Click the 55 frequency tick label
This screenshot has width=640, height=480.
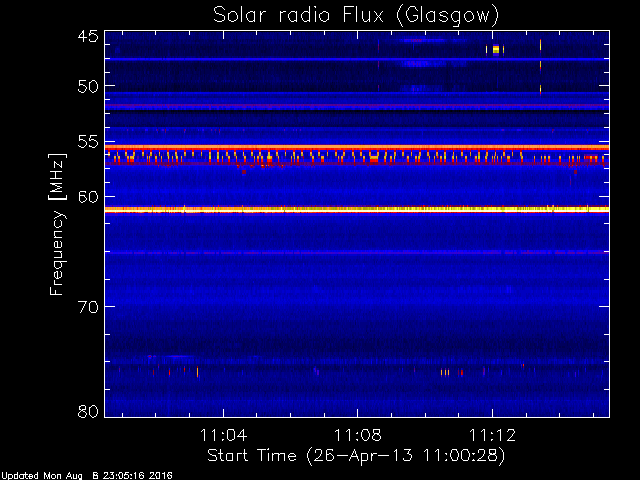pos(88,142)
